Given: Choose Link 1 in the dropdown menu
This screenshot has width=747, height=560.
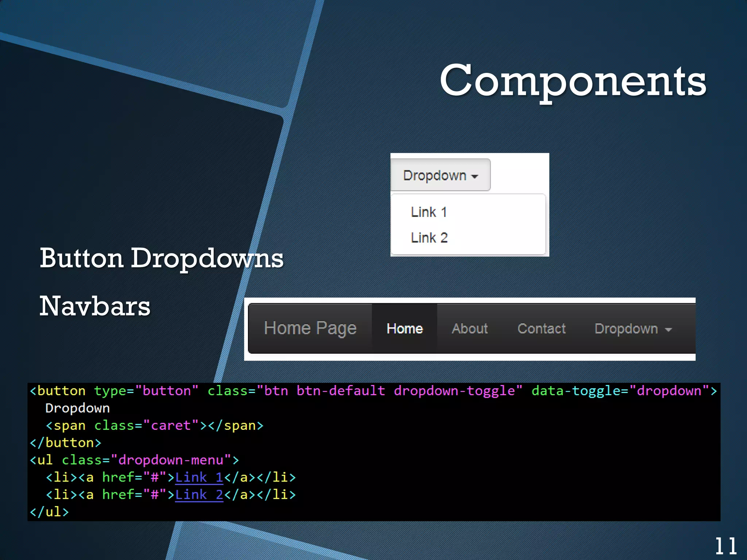Looking at the screenshot, I should tap(429, 212).
